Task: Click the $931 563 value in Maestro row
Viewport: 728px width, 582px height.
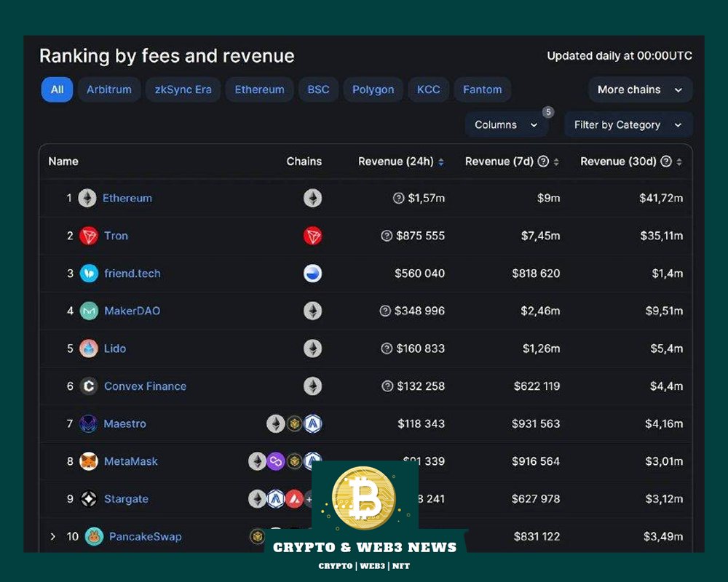Action: point(536,423)
